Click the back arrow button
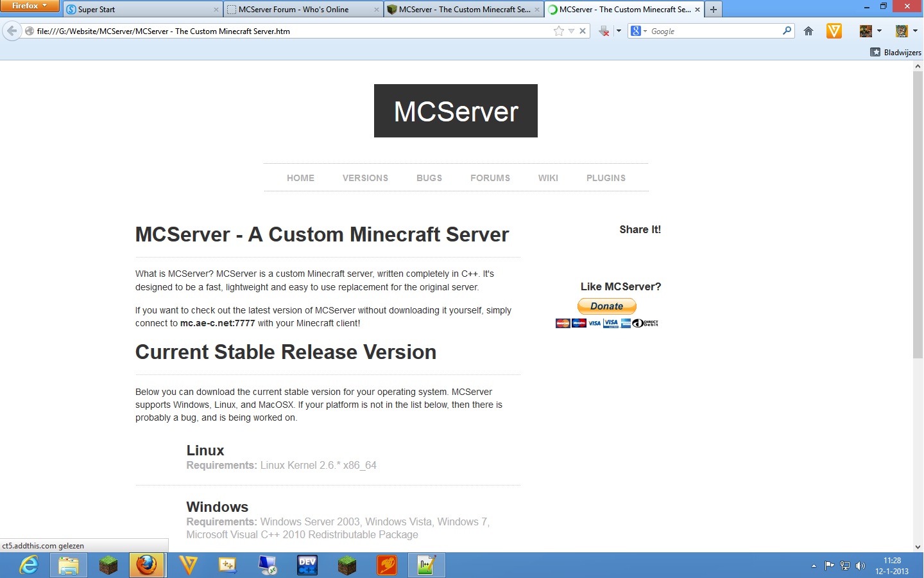This screenshot has height=578, width=924. pos(12,31)
